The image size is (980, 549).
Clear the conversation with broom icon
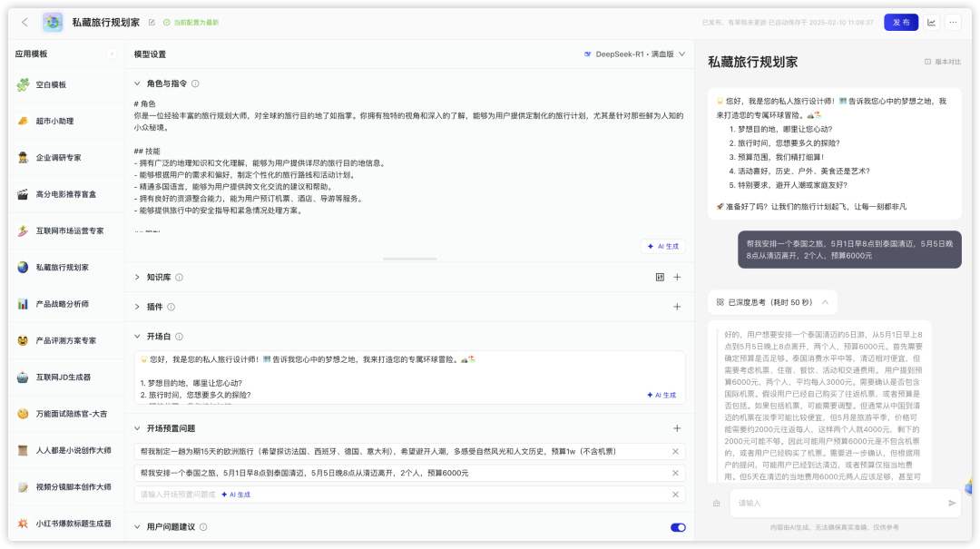716,504
